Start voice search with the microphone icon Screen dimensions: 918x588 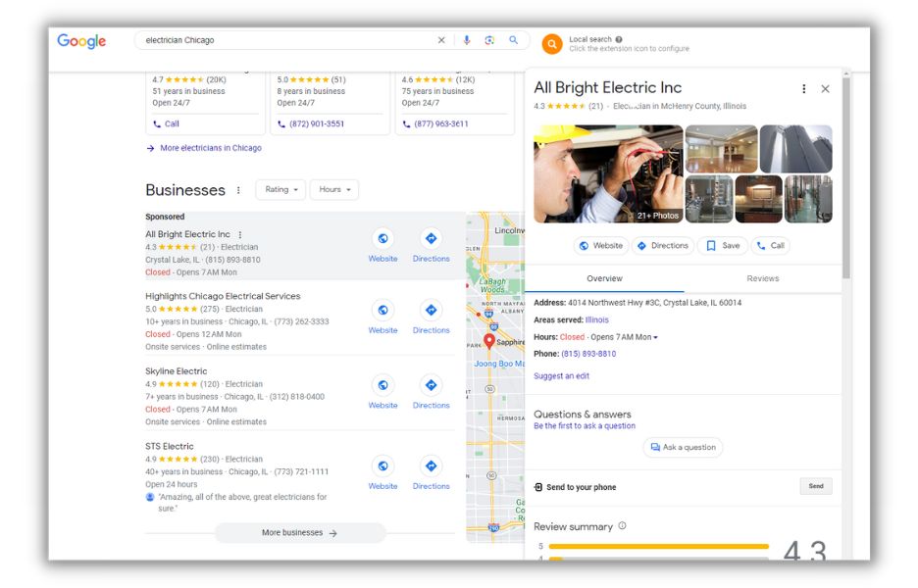pos(467,40)
